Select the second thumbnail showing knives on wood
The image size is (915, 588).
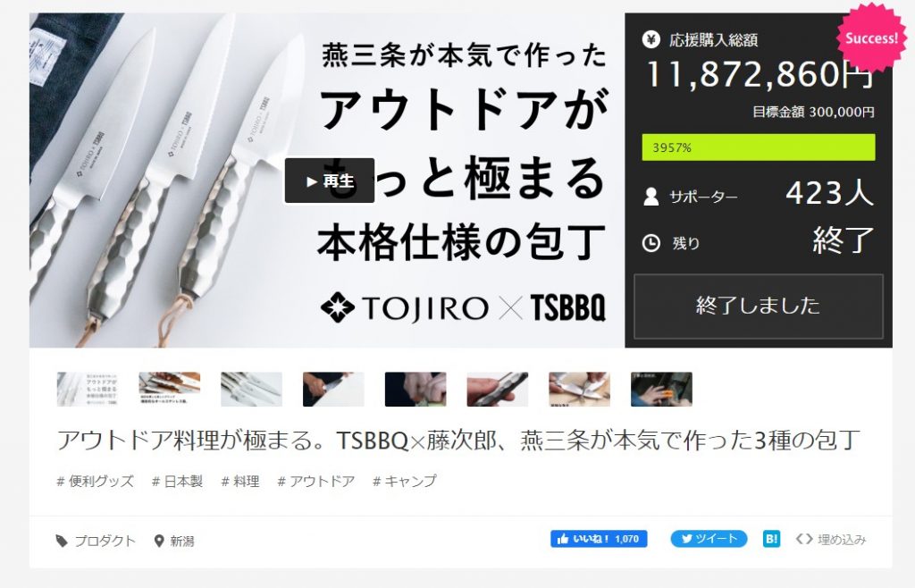(x=169, y=389)
